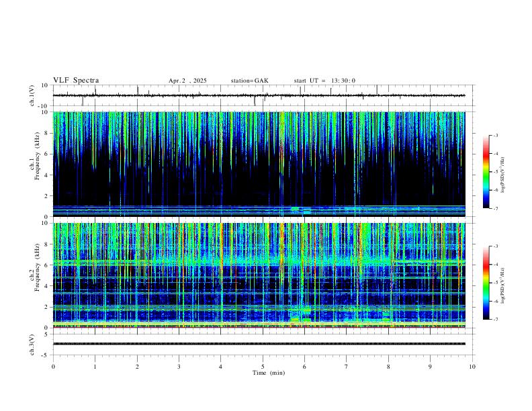Click the '-7' value on lower colorbar
This screenshot has width=532, height=411.
click(x=495, y=319)
